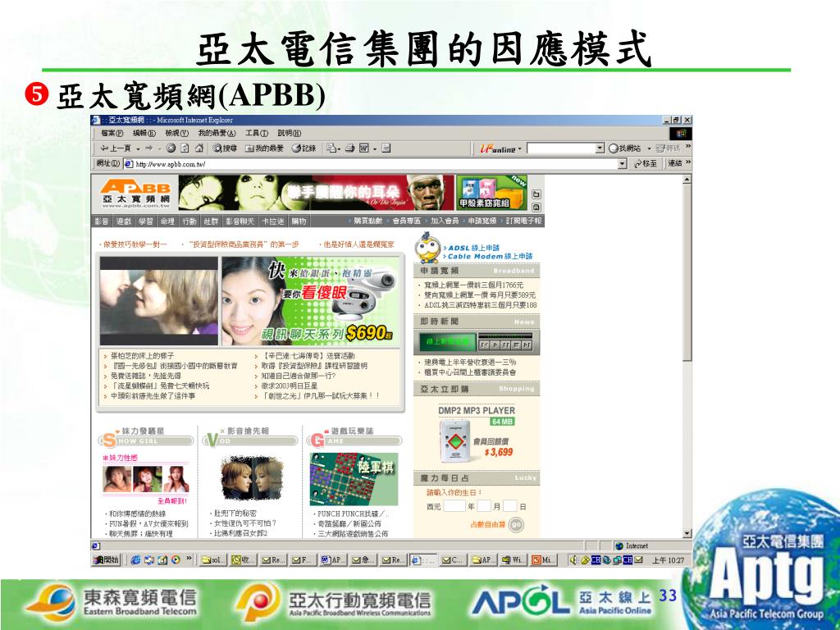This screenshot has height=630, width=840.
Task: Click the IE Back arrow button 上一頁
Action: [x=115, y=148]
